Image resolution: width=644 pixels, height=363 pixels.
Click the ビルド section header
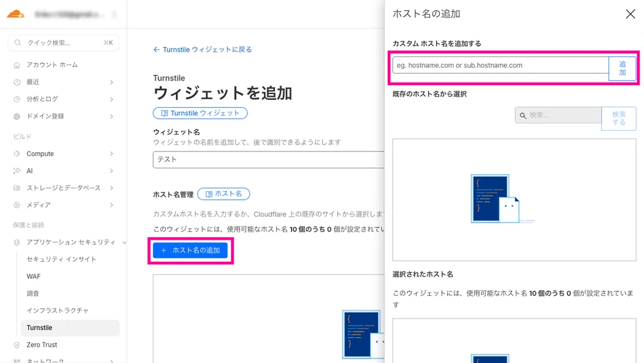[22, 137]
